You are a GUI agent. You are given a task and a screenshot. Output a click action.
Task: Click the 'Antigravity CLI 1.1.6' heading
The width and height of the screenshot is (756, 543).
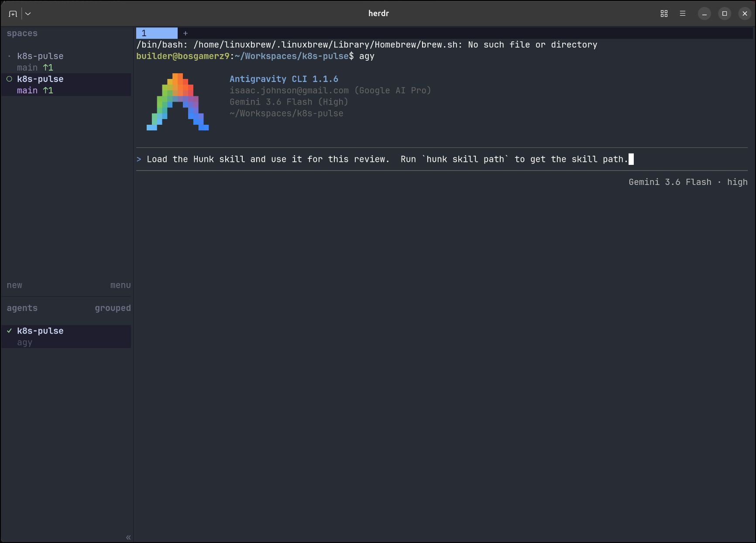point(284,79)
